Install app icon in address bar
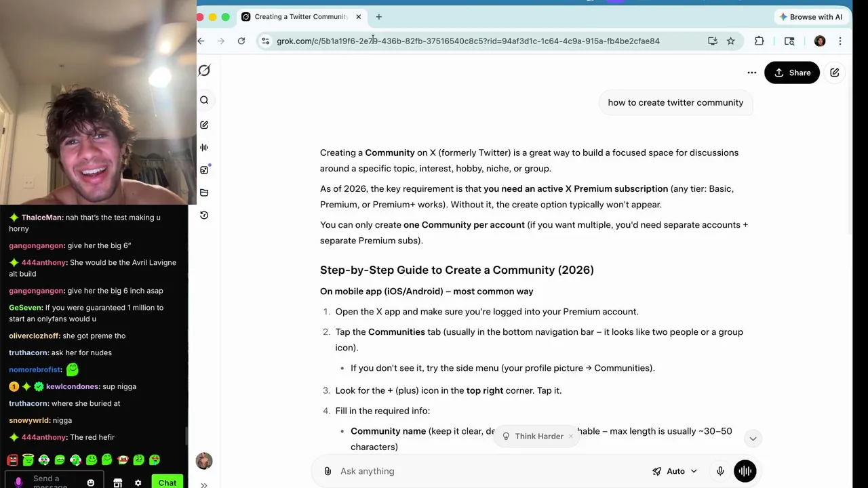Image resolution: width=868 pixels, height=488 pixels. 713,41
